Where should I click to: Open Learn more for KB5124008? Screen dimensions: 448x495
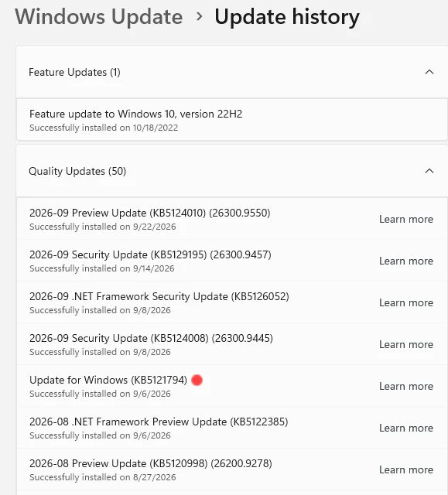pos(406,344)
